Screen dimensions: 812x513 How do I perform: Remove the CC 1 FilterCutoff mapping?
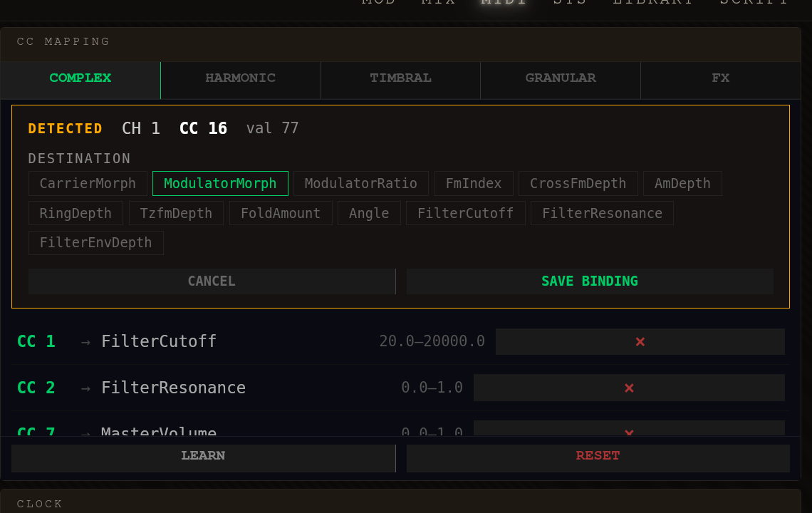[x=640, y=341]
